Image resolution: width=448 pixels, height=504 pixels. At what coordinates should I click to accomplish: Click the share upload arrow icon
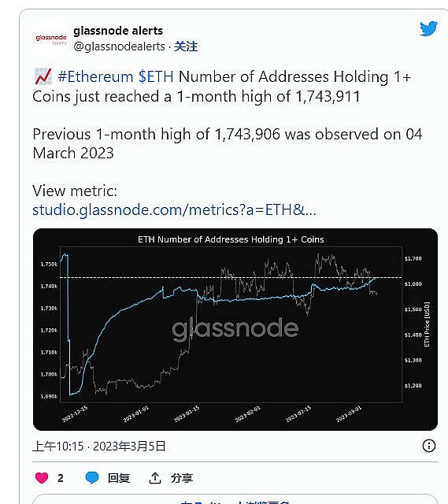click(155, 478)
